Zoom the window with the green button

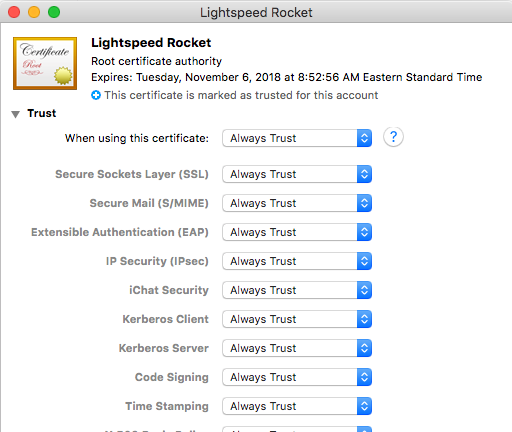point(54,12)
